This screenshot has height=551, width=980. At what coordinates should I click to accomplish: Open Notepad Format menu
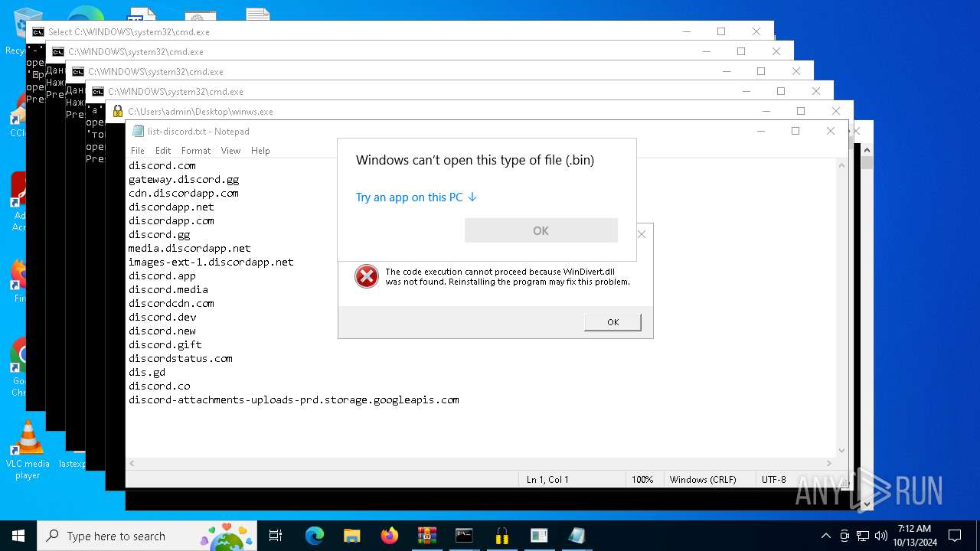pyautogui.click(x=196, y=151)
